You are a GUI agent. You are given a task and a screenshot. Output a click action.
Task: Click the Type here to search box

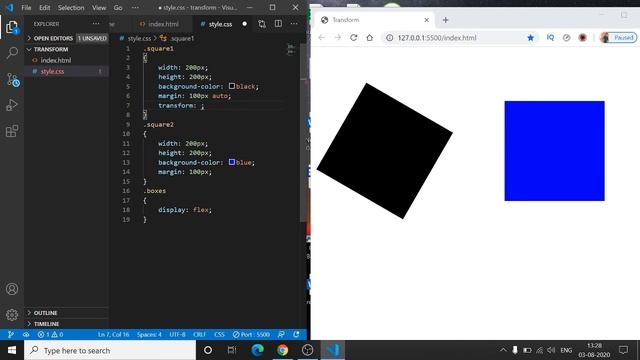click(110, 350)
